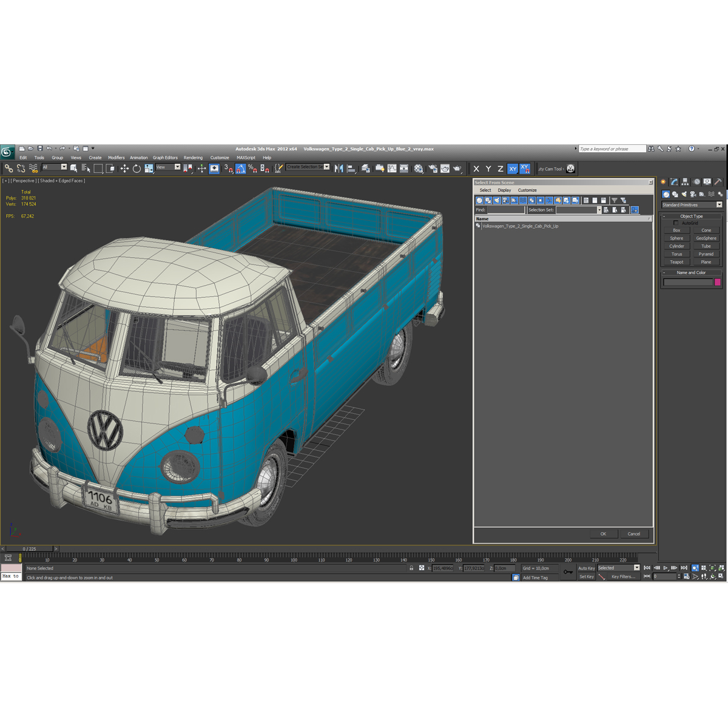Open the Display menu in Select From Scene
The image size is (728, 728).
click(x=504, y=190)
